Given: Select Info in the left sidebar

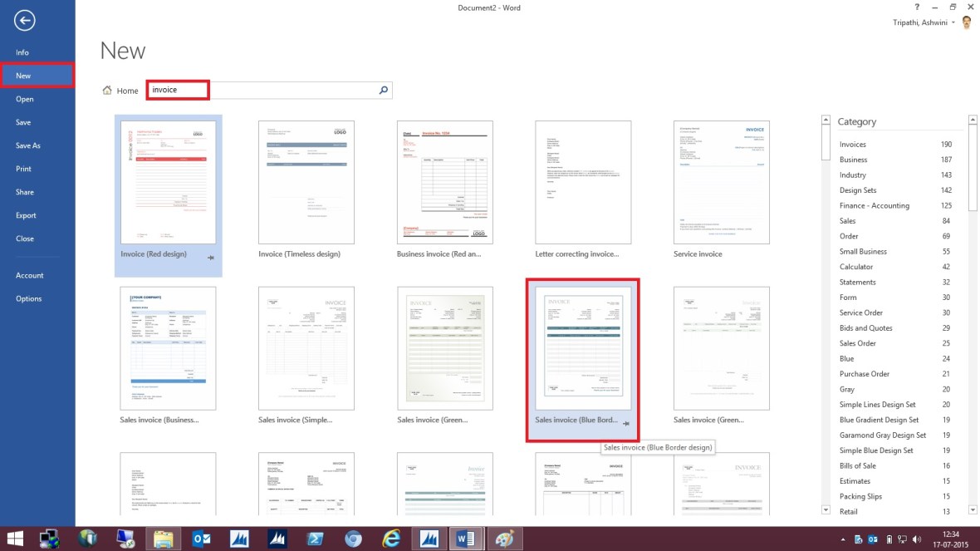Looking at the screenshot, I should point(24,52).
